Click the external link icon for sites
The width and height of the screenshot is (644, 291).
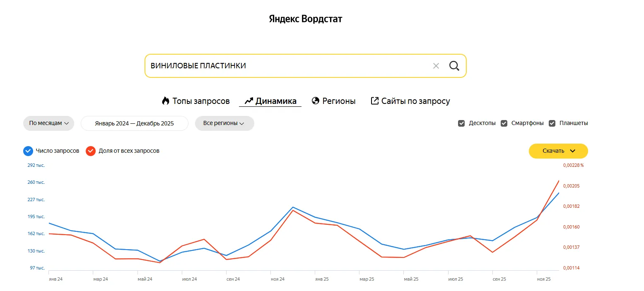(374, 101)
